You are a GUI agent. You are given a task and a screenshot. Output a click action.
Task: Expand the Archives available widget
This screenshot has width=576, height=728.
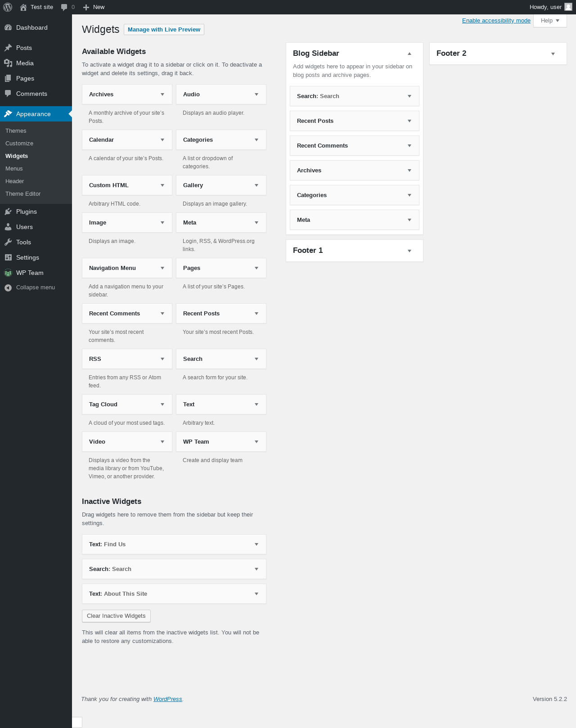(x=162, y=94)
